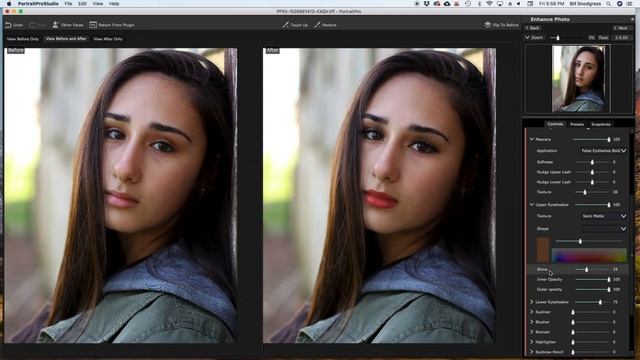Click the Inner Opacity slider
This screenshot has height=360, width=640.
point(593,280)
